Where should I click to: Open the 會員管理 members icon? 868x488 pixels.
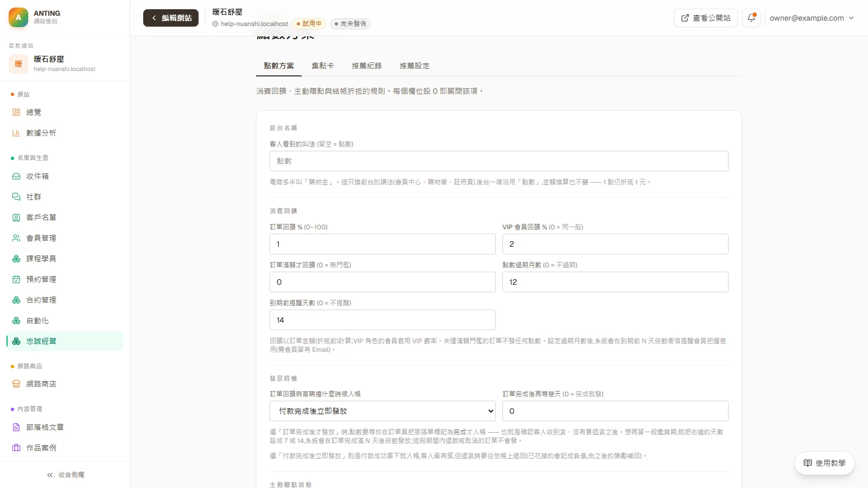(x=16, y=238)
